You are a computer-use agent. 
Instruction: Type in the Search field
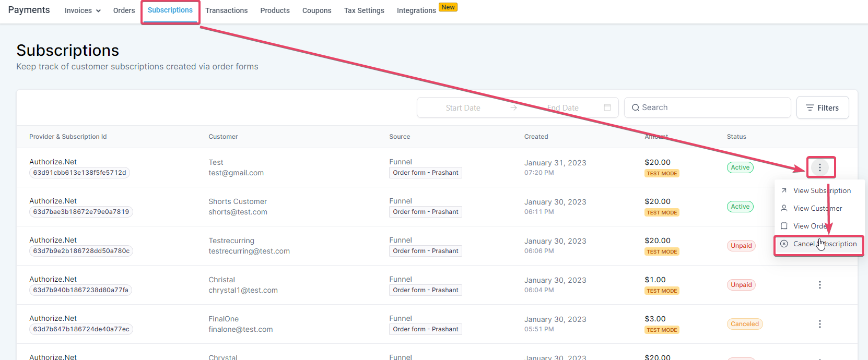point(707,107)
